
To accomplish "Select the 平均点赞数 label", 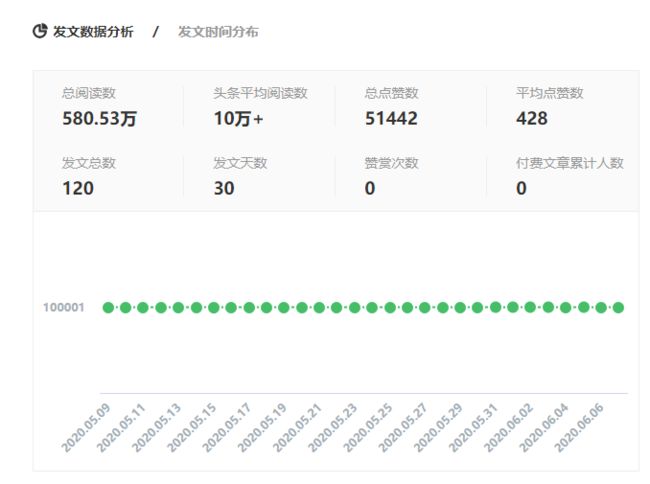I will click(x=550, y=93).
